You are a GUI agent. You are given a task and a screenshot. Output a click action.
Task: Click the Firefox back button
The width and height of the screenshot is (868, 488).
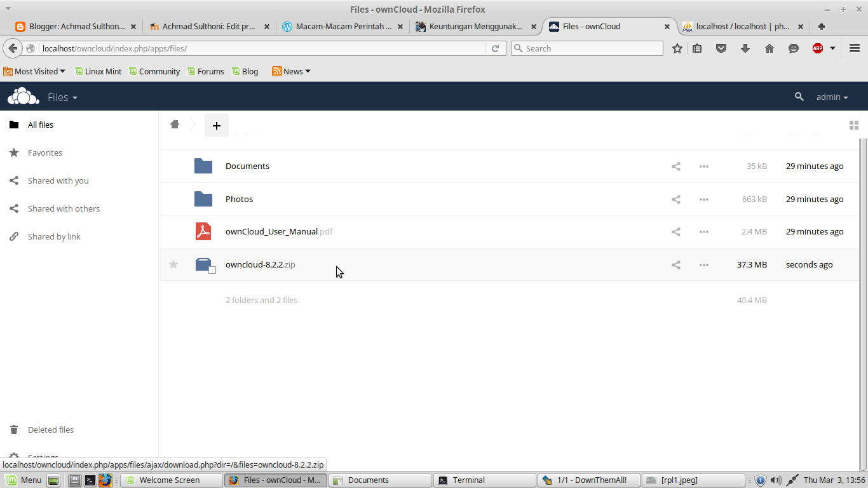click(13, 48)
